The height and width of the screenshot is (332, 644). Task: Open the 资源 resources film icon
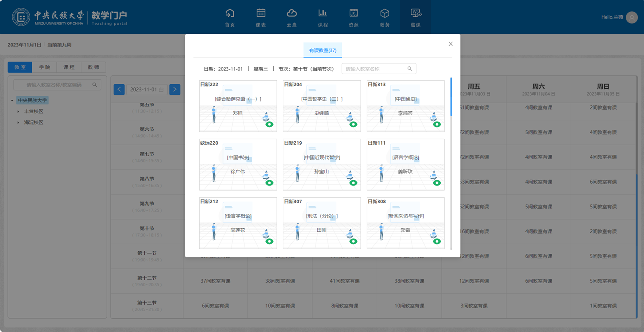tap(354, 13)
